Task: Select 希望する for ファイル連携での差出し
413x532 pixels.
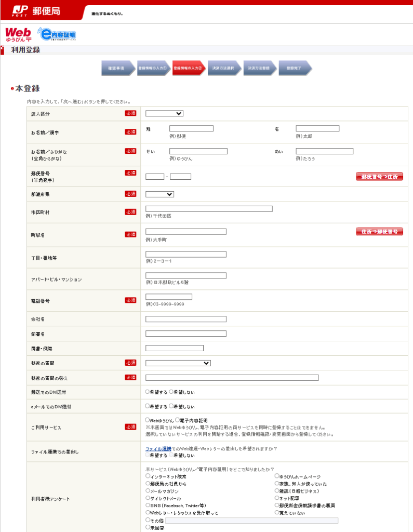Action: (x=148, y=455)
